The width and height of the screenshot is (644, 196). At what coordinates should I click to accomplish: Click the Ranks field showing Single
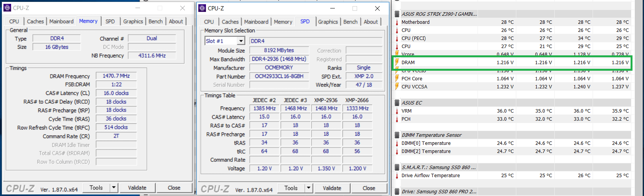click(364, 68)
